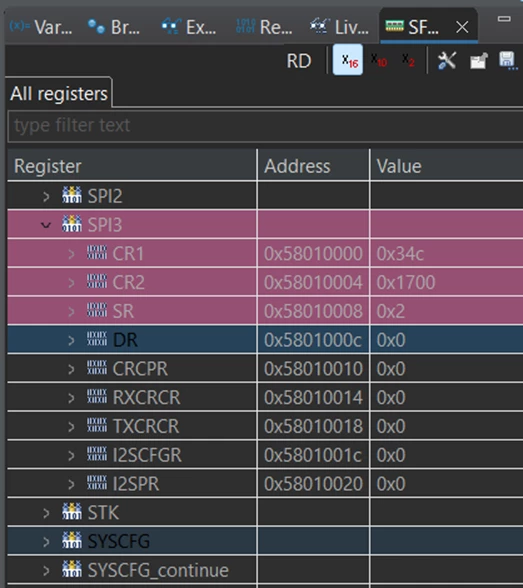Click the pin/open folder toolbar icon
Screen dimensions: 523x588
(x=479, y=60)
